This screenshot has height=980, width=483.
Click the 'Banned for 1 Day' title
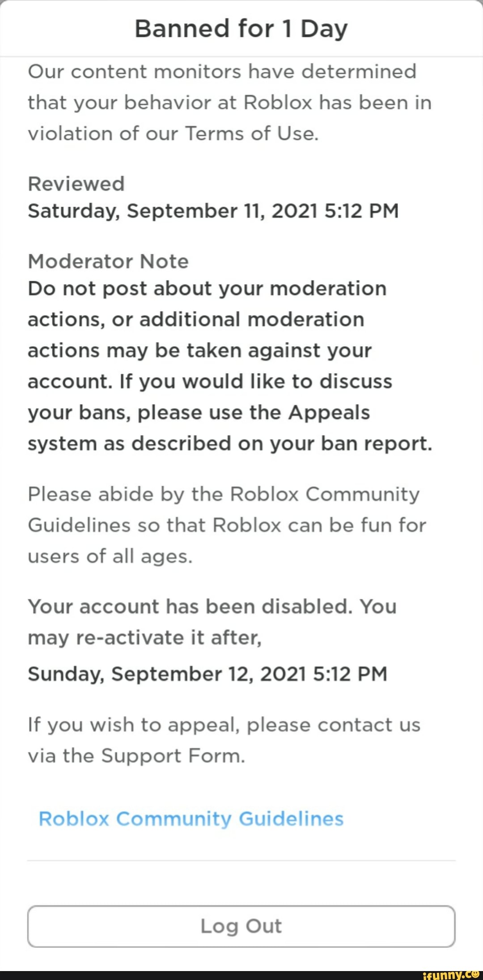coord(241,29)
